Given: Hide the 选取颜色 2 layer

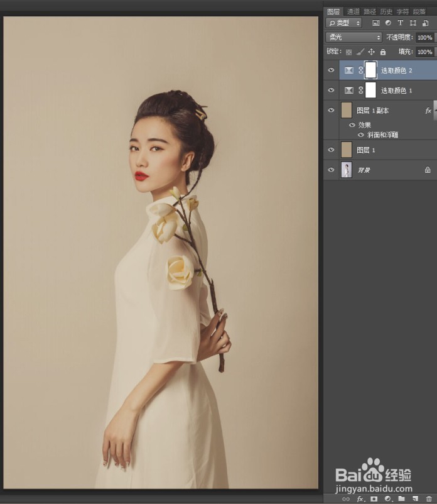Looking at the screenshot, I should 331,70.
